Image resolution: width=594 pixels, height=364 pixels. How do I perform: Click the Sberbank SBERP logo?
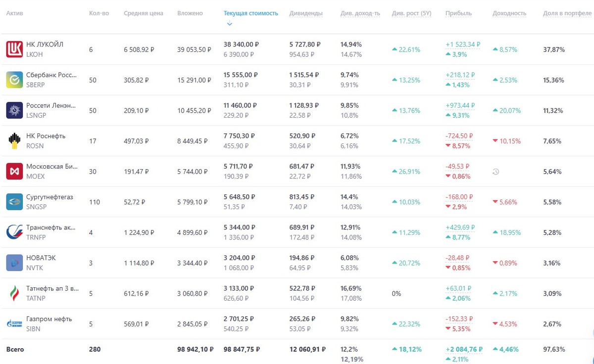tap(14, 80)
